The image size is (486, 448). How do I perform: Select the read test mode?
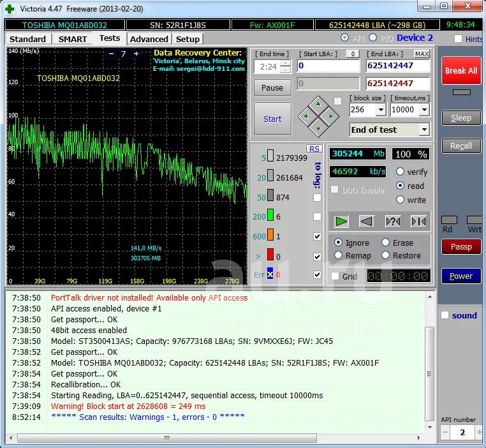(400, 186)
